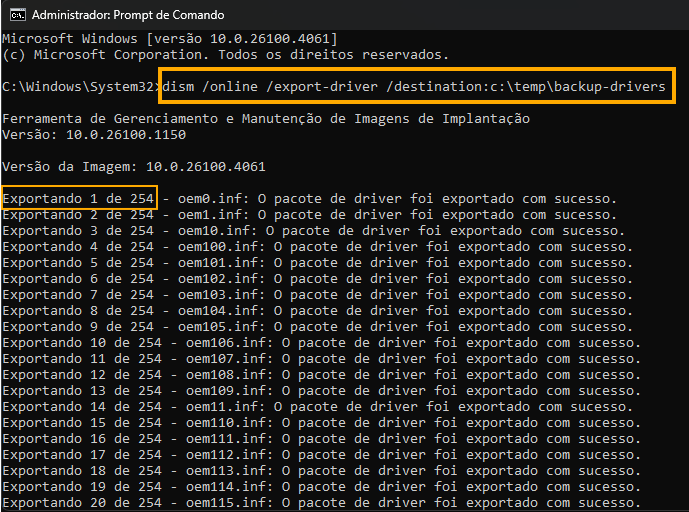Click the 'Exportando 13 de 254' oem109.inf line

click(x=322, y=391)
